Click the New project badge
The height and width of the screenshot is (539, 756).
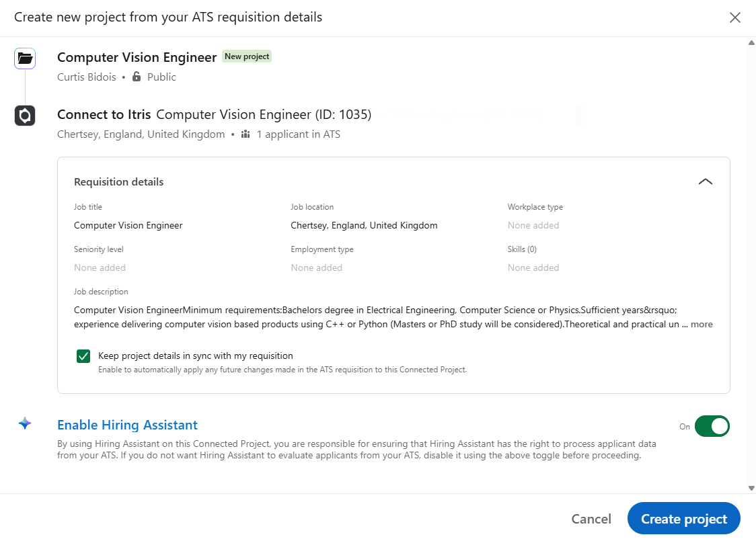point(247,56)
